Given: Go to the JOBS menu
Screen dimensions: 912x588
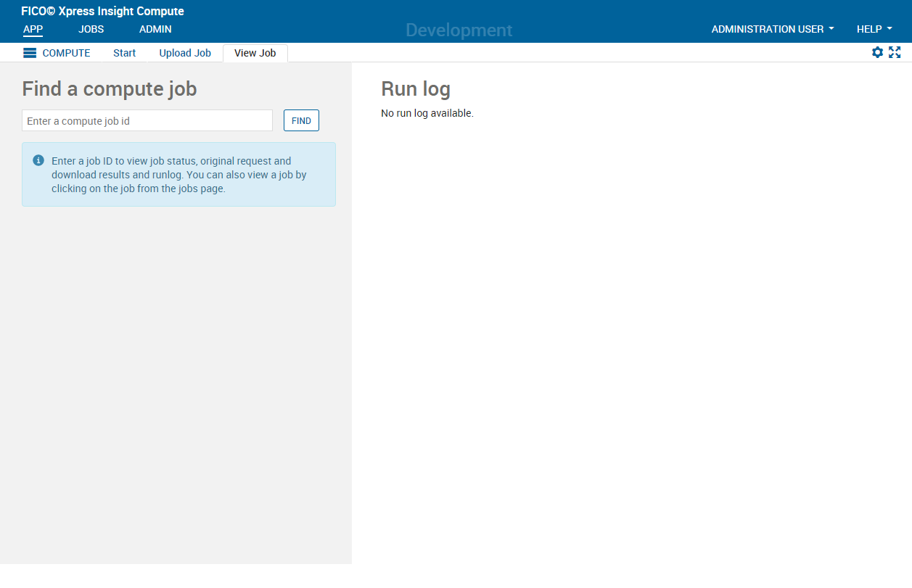Looking at the screenshot, I should [91, 29].
